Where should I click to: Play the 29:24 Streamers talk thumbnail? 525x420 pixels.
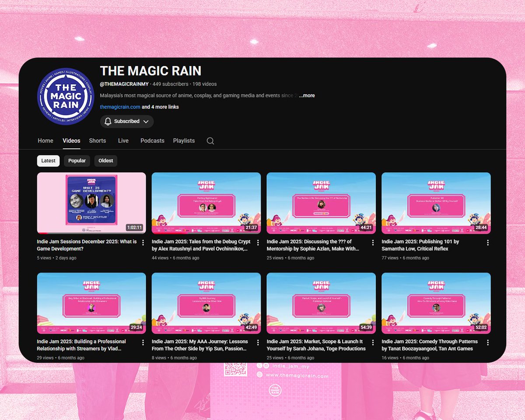[91, 303]
